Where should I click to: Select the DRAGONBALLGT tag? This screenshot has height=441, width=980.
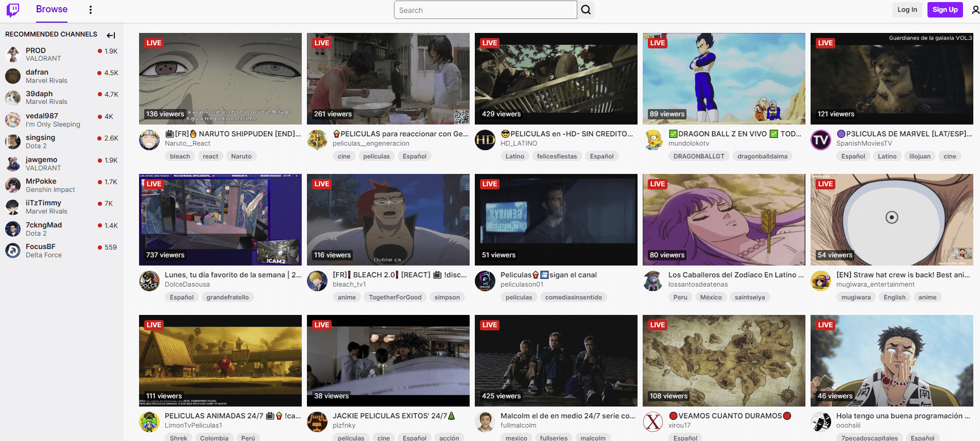699,156
